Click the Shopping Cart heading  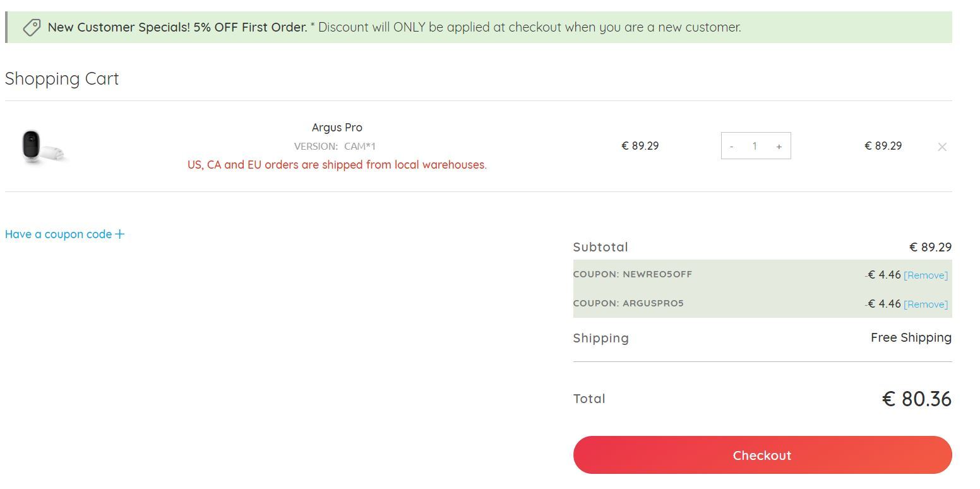tap(62, 78)
